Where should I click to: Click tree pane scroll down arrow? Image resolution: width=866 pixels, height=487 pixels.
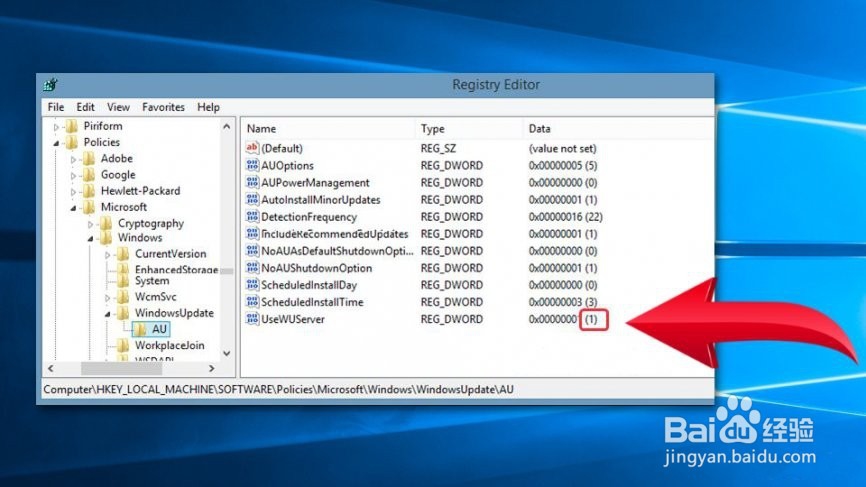tap(227, 353)
